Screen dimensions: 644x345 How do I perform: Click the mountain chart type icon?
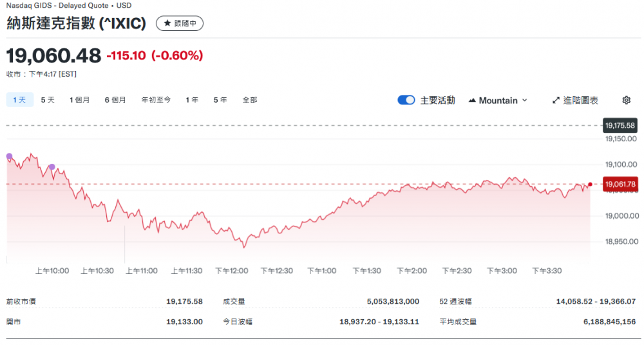(x=472, y=101)
